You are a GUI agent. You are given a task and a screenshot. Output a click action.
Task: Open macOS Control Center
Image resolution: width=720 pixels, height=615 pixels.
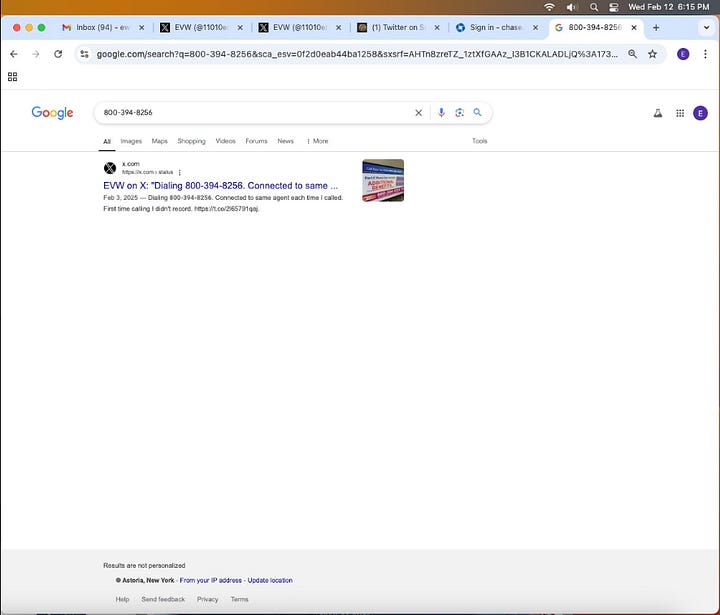coord(614,7)
